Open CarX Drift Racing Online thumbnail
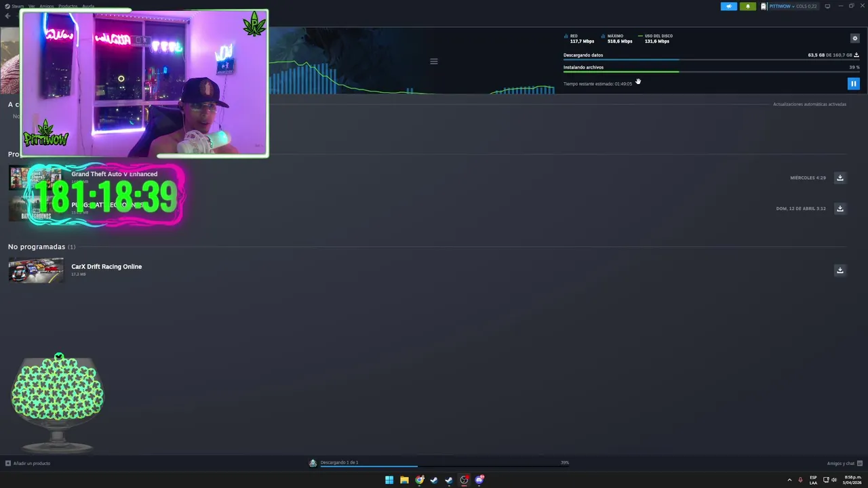Image resolution: width=868 pixels, height=488 pixels. pyautogui.click(x=36, y=270)
